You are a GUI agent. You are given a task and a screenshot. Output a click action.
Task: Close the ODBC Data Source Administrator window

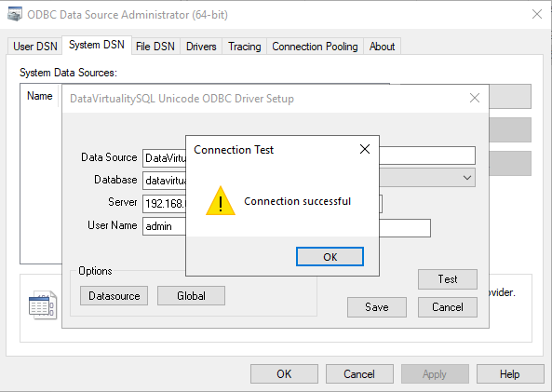click(537, 15)
